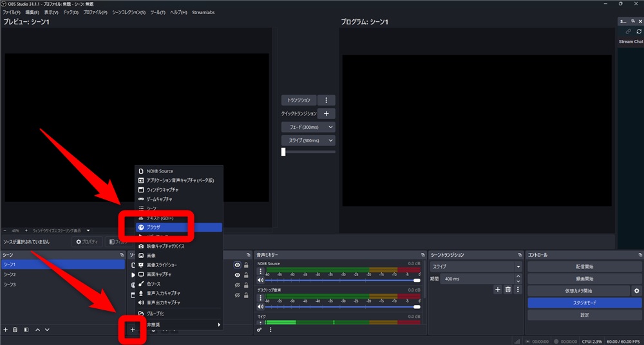Add a new scene transition plus button
This screenshot has width=644, height=345.
[498, 290]
